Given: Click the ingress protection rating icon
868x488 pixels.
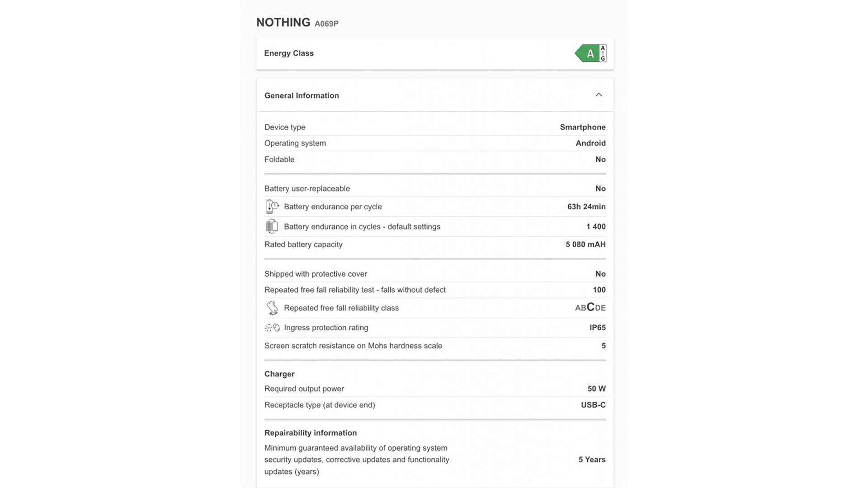Looking at the screenshot, I should tap(272, 328).
